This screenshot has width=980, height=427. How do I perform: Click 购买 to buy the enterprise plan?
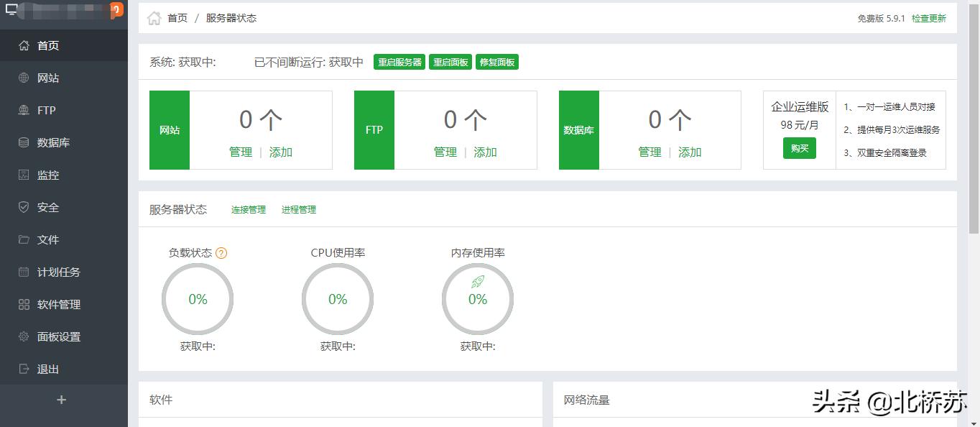pos(800,148)
